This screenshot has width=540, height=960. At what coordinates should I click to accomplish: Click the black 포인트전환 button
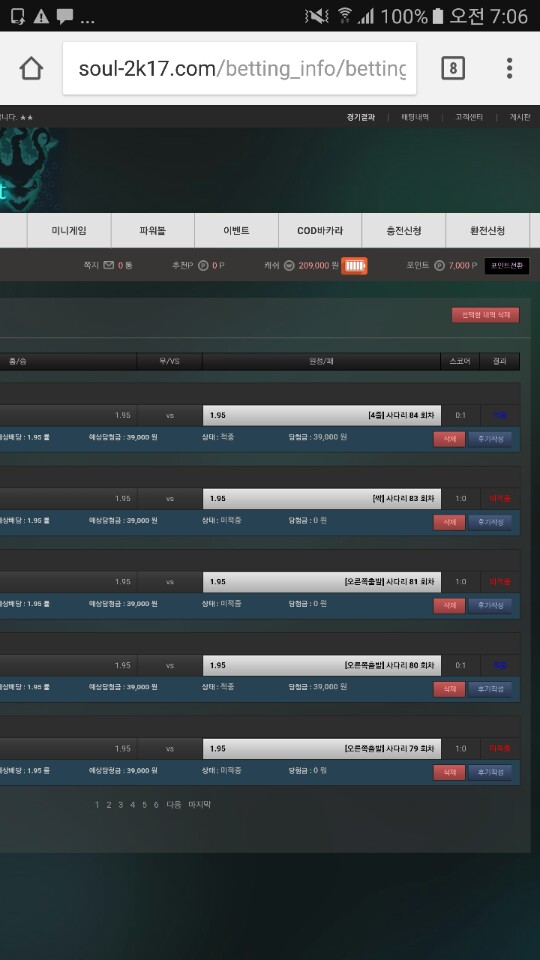click(507, 266)
